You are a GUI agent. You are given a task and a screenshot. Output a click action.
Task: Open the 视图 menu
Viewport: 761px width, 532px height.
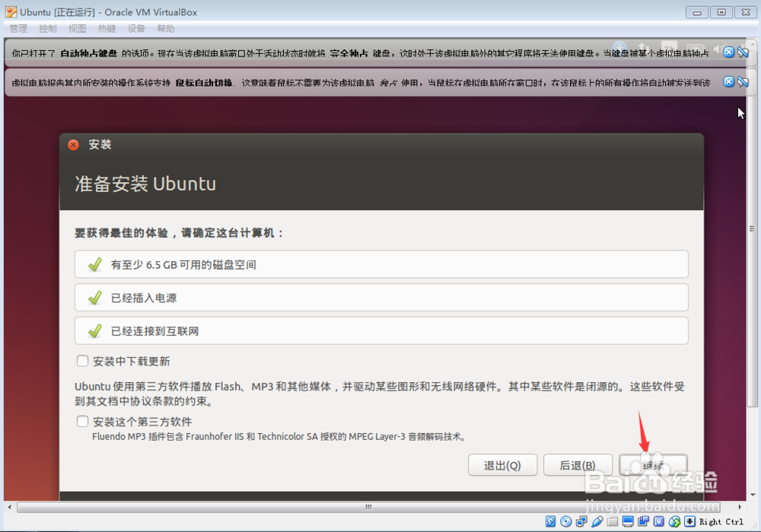pos(77,28)
